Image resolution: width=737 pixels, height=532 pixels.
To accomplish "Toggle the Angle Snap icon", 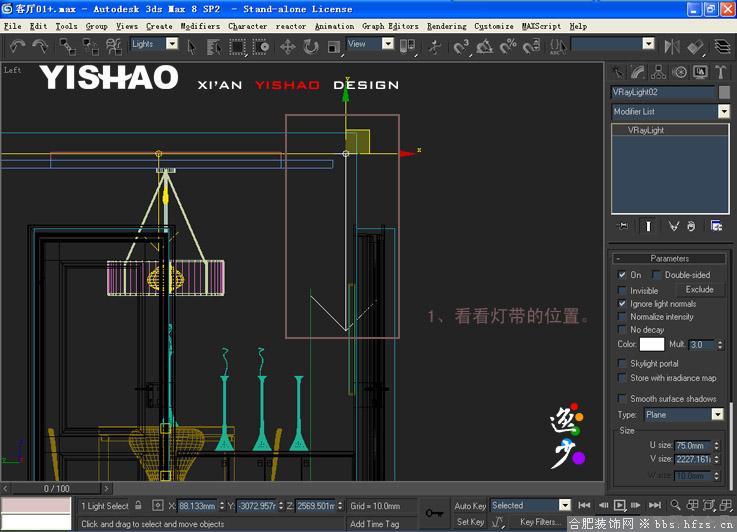I will (485, 47).
